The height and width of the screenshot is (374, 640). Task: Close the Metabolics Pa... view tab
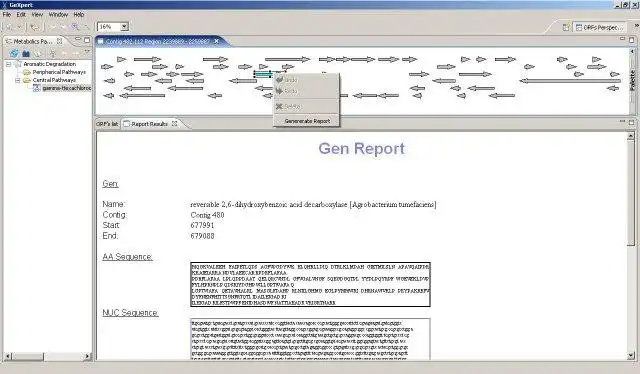(x=60, y=41)
